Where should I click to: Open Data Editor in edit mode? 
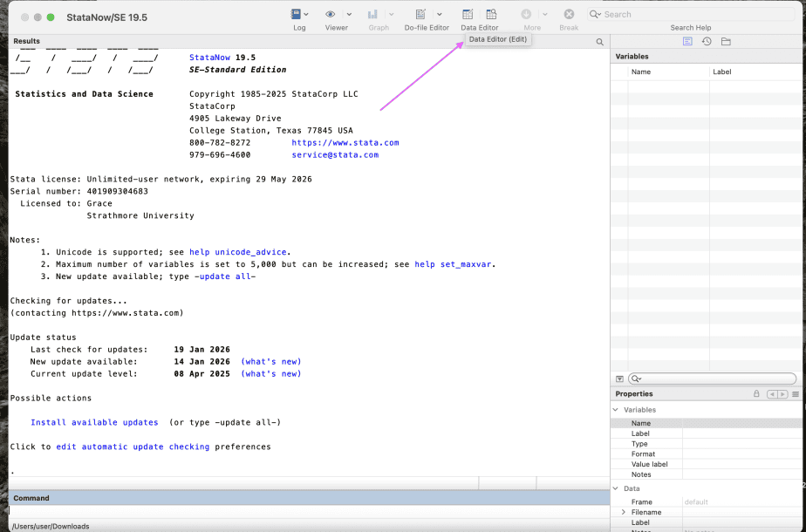468,15
